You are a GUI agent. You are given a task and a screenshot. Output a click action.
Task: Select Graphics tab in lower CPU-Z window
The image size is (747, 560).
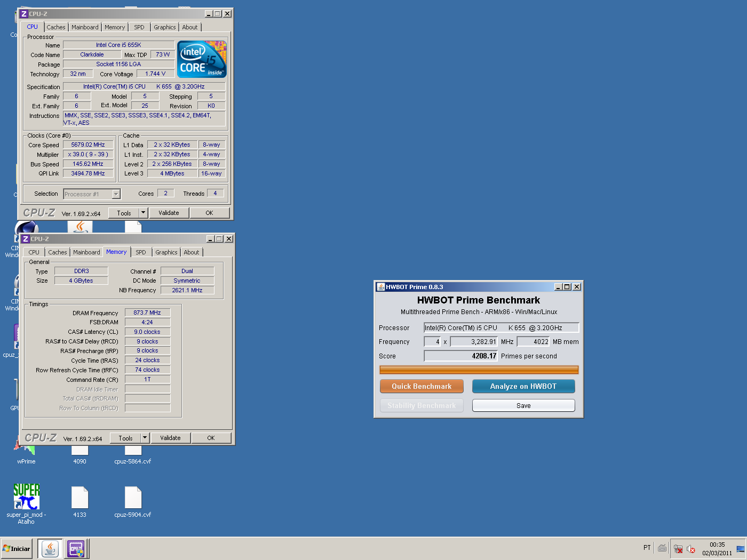(x=166, y=252)
